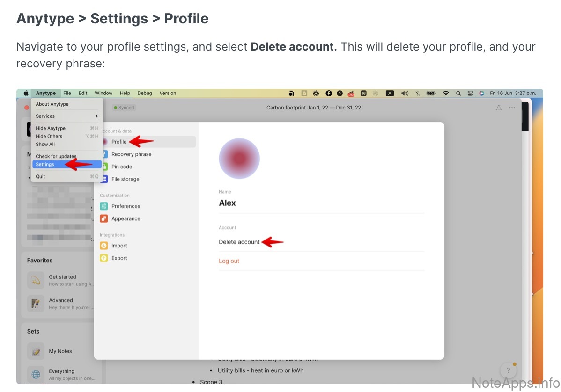Image resolution: width=561 pixels, height=392 pixels.
Task: Open the question mark help button
Action: (508, 370)
